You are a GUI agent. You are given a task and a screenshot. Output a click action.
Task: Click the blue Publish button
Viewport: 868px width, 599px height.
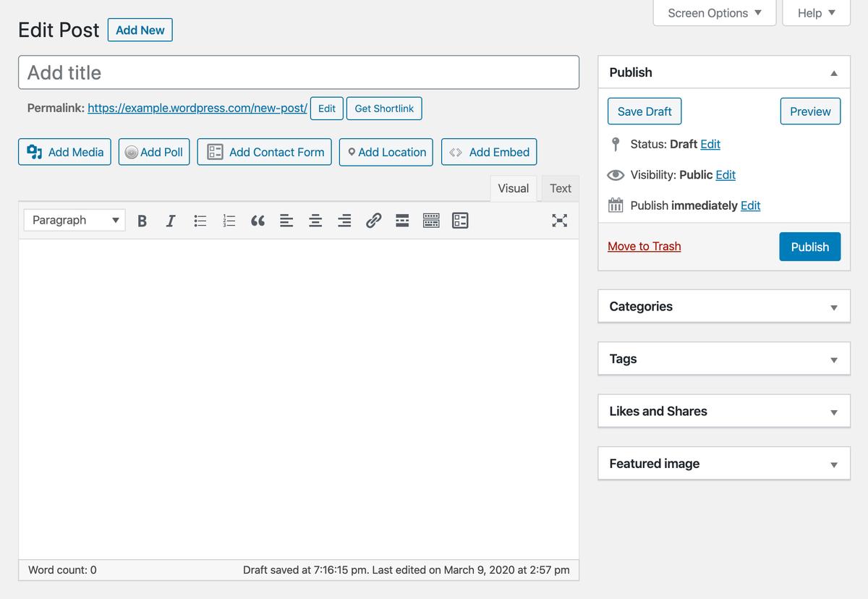pyautogui.click(x=809, y=247)
